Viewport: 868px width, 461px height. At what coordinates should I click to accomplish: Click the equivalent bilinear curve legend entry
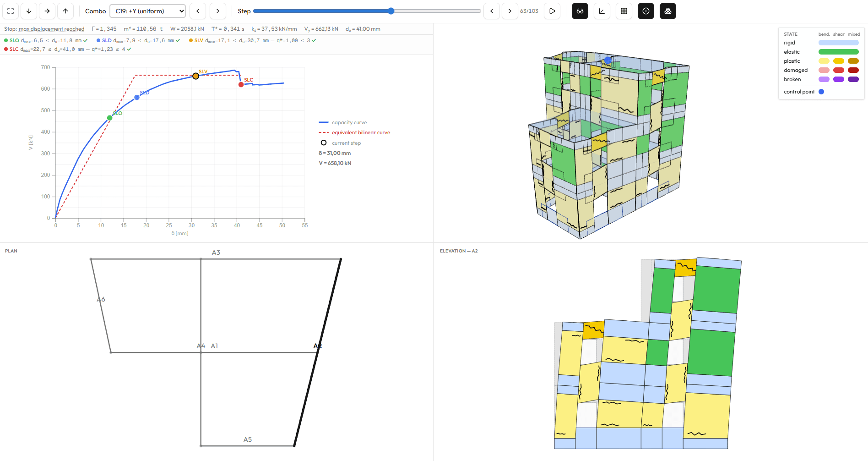click(x=354, y=132)
